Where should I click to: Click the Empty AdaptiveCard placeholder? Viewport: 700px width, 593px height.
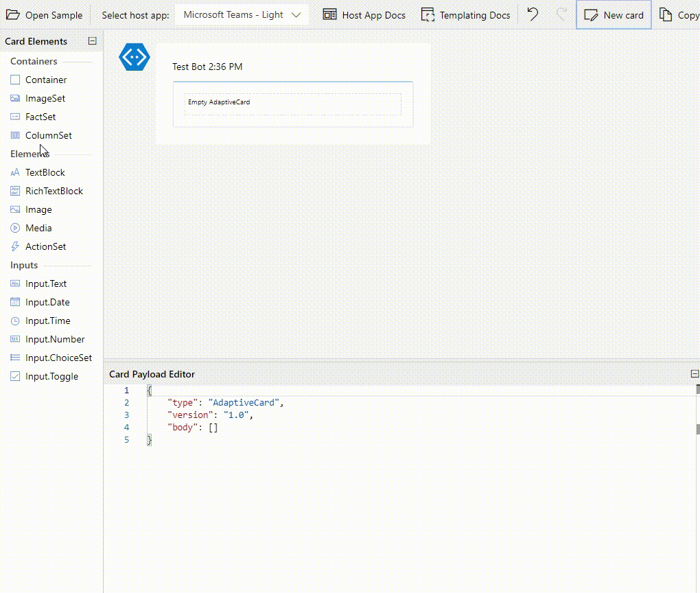pyautogui.click(x=293, y=104)
